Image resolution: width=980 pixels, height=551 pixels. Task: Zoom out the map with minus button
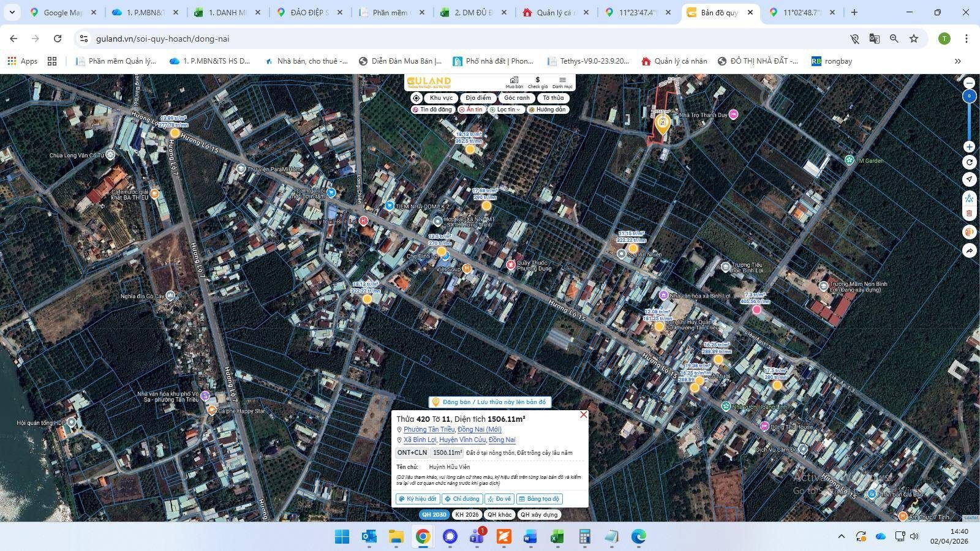(969, 83)
